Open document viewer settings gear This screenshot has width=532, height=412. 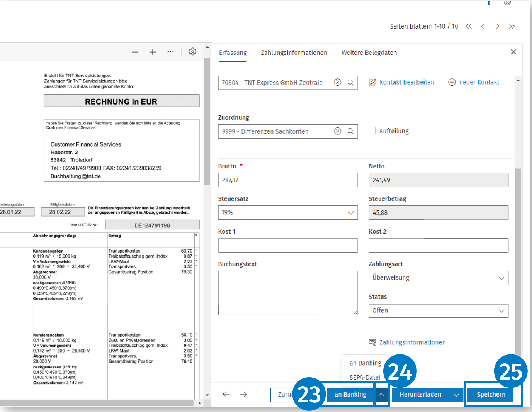(x=192, y=51)
